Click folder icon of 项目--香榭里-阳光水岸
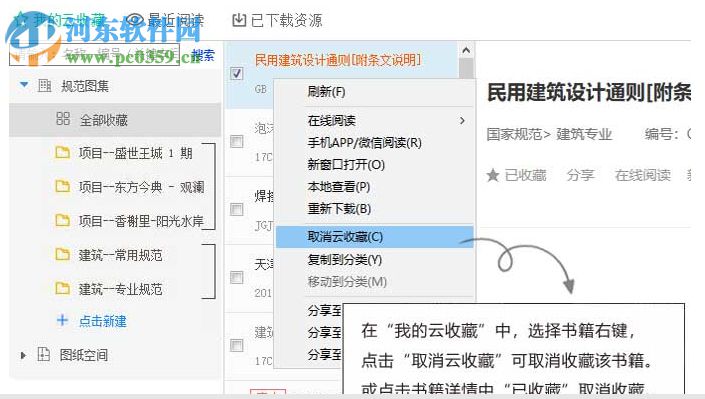 (x=62, y=220)
